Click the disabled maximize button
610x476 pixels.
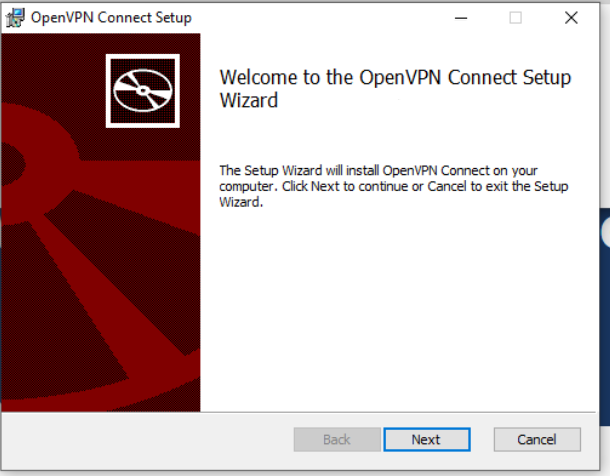pyautogui.click(x=515, y=18)
